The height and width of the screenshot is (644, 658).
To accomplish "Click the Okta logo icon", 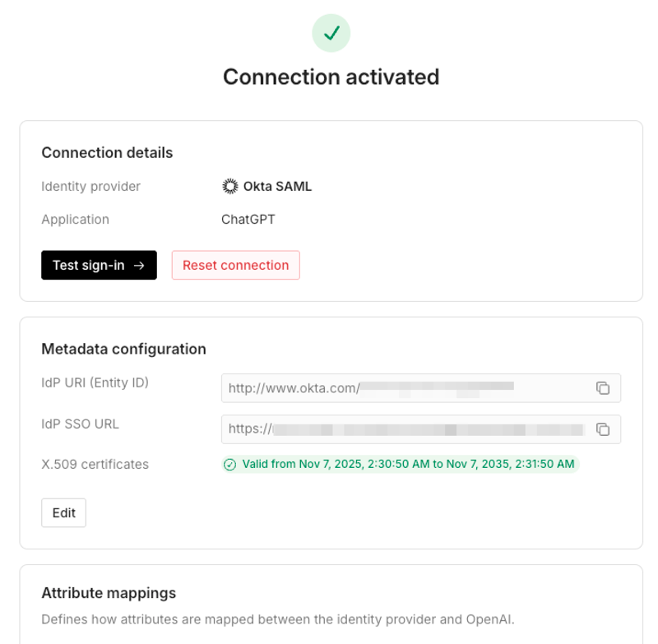I will pyautogui.click(x=230, y=187).
